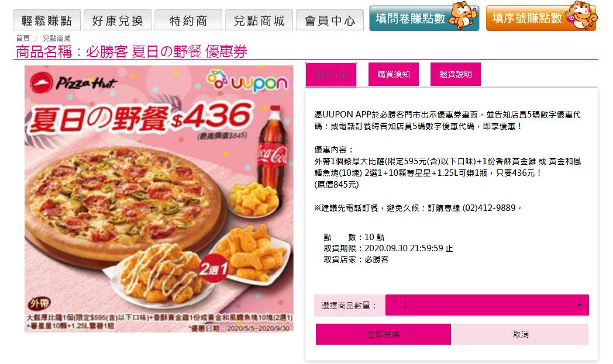Click 兌點商城 breadcrumb link

coord(57,39)
